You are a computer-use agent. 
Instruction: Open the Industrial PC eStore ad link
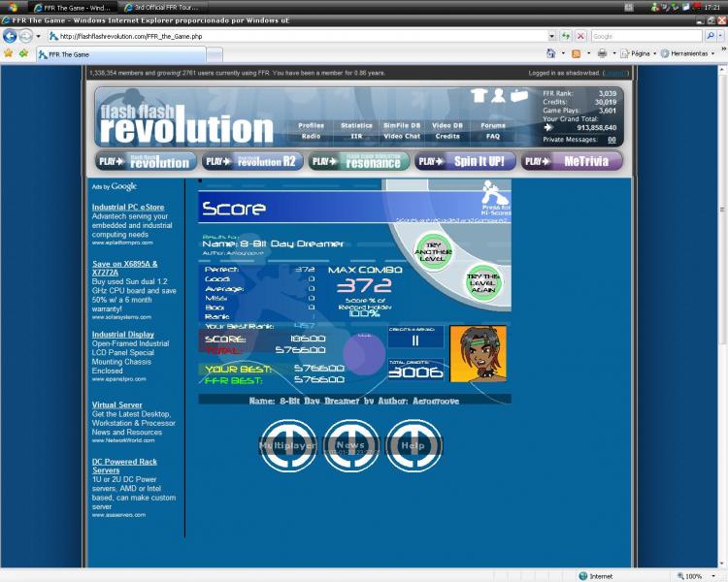pos(128,207)
